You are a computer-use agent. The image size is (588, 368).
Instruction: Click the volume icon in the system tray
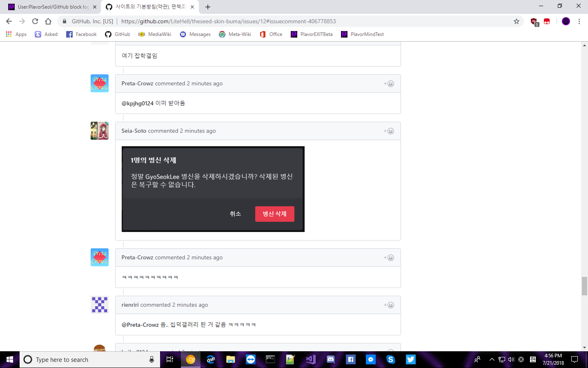click(x=511, y=359)
